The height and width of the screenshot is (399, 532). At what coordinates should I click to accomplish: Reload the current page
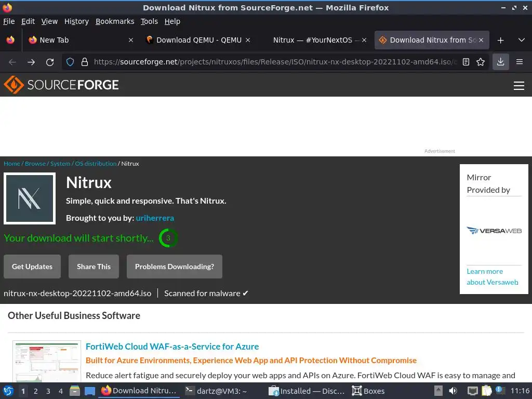pos(50,62)
